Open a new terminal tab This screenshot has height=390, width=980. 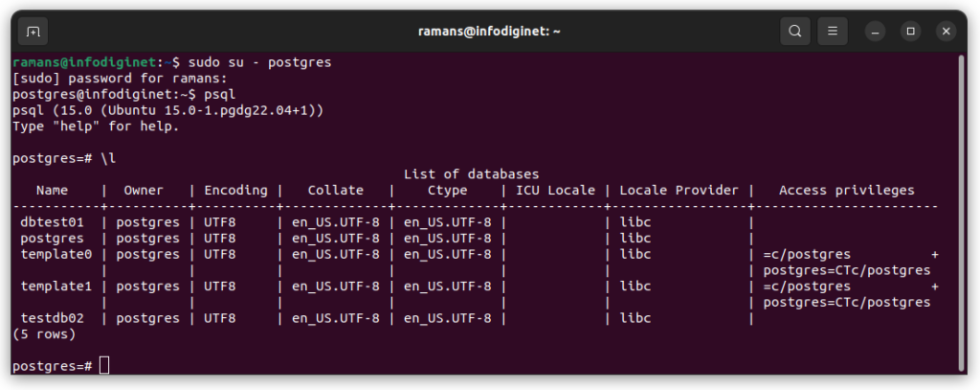(33, 32)
